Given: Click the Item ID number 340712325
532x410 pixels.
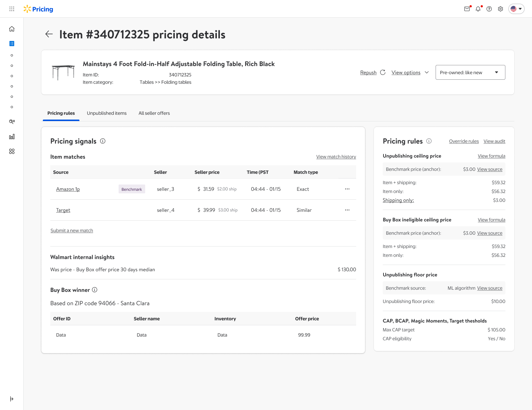Looking at the screenshot, I should (x=180, y=75).
